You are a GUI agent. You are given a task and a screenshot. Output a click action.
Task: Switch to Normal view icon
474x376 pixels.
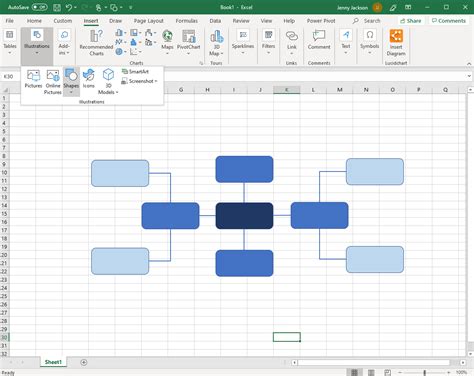(x=354, y=372)
